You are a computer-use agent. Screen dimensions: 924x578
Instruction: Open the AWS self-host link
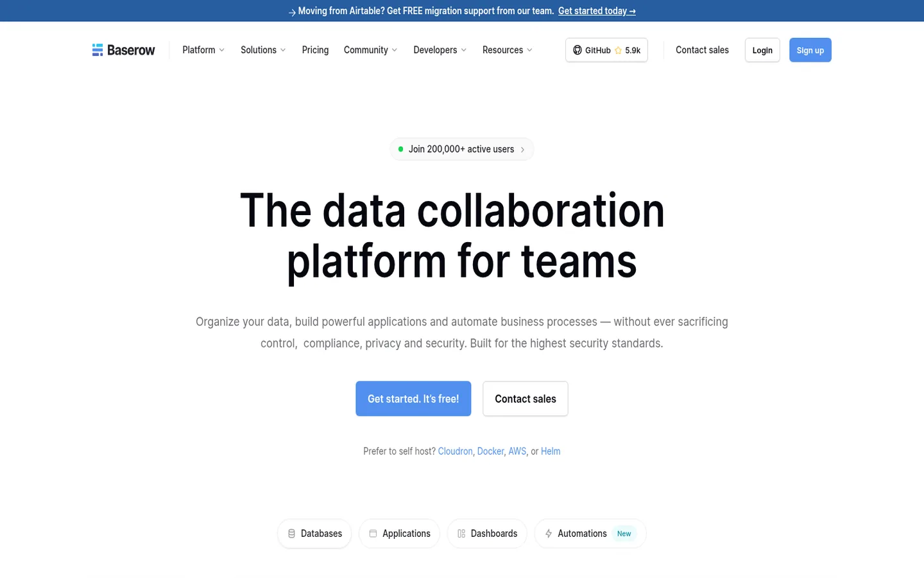517,451
